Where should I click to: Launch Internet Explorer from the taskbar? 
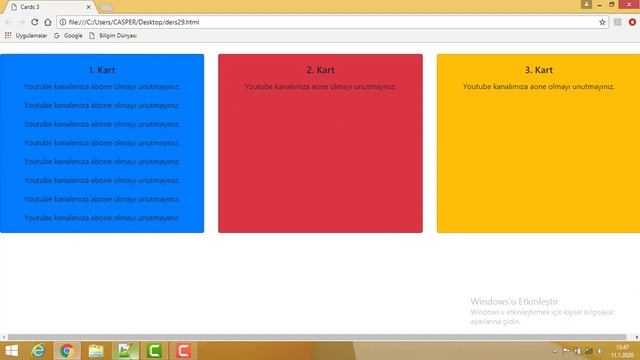point(38,351)
